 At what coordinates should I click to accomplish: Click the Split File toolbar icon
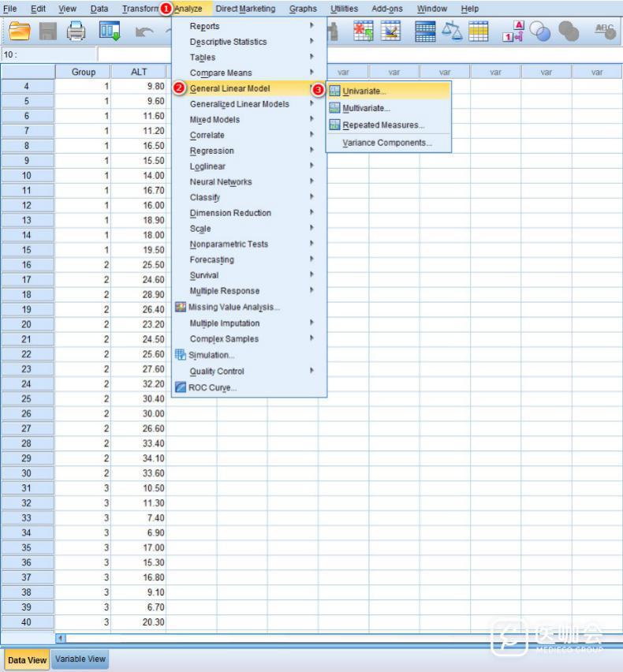tap(425, 32)
